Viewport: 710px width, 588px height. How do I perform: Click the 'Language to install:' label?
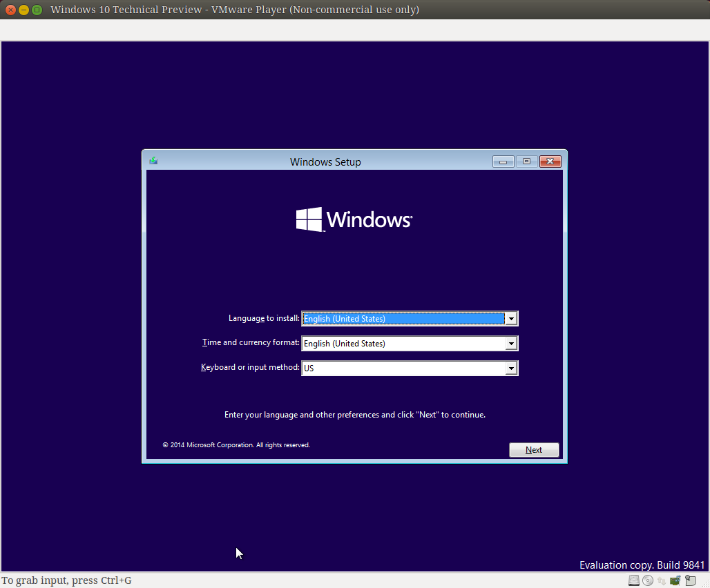264,318
